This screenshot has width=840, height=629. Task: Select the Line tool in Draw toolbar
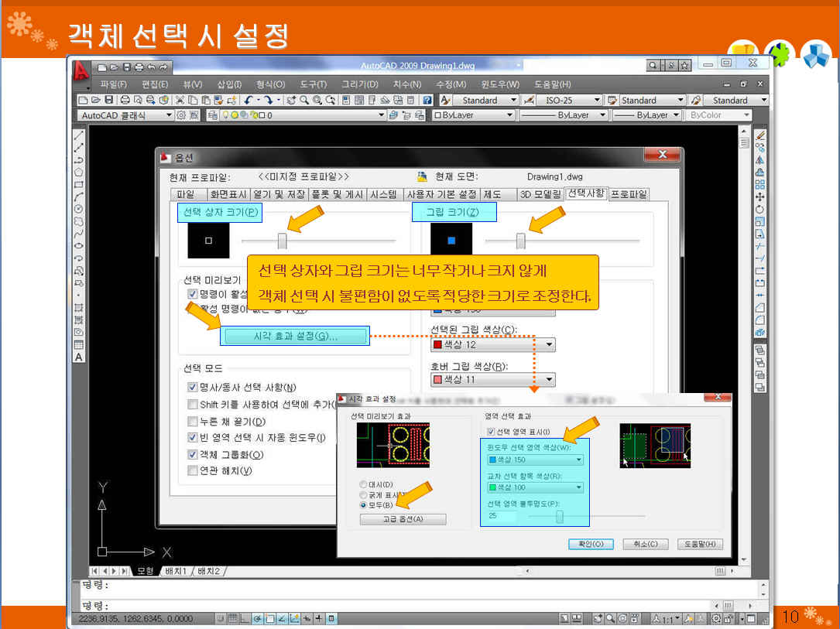click(78, 135)
